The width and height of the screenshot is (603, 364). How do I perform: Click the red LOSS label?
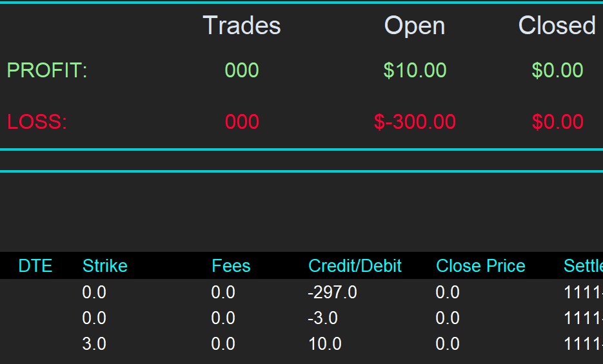coord(37,122)
